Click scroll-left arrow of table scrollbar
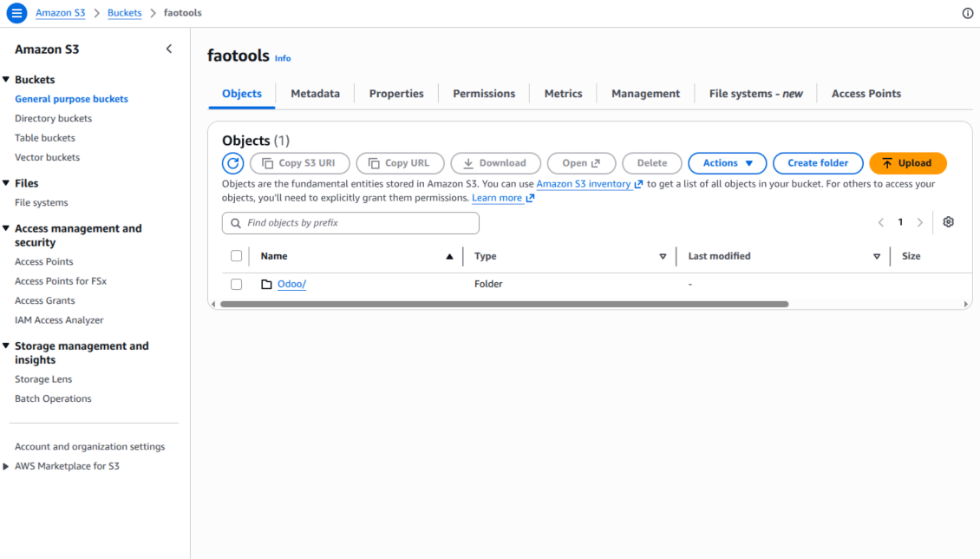980x559 pixels. click(x=213, y=305)
